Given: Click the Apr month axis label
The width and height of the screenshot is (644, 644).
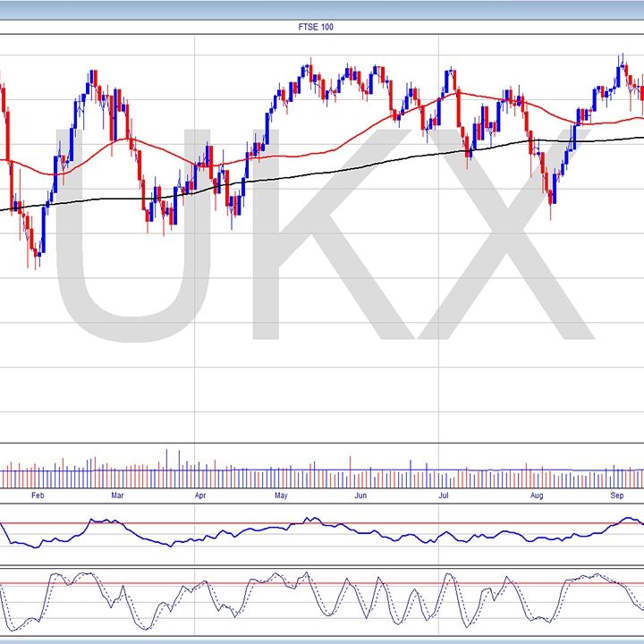Looking at the screenshot, I should click(199, 495).
